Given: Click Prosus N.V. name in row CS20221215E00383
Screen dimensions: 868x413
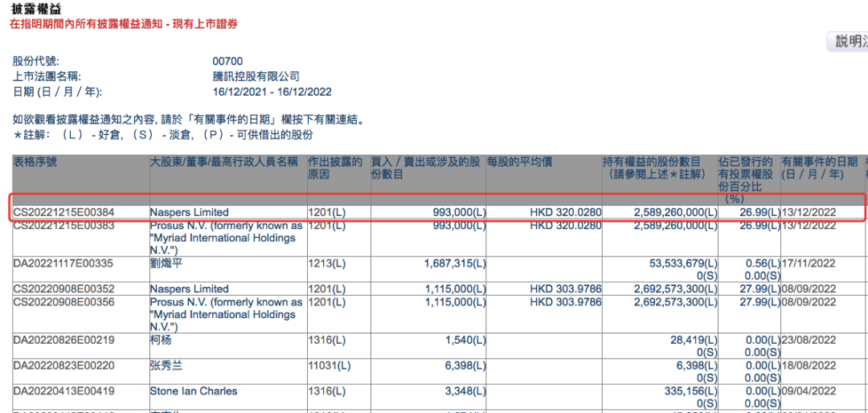Looking at the screenshot, I should pos(227,238).
